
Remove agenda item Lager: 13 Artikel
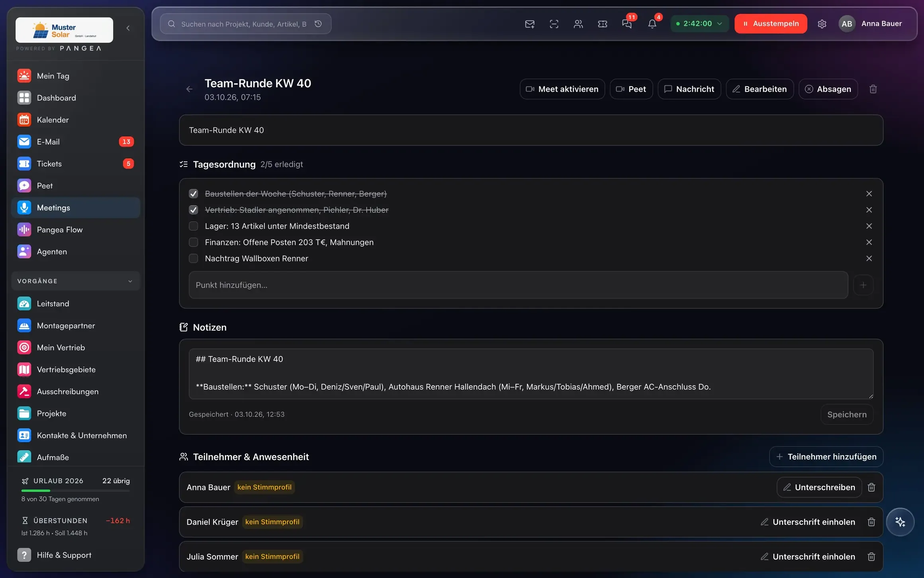pyautogui.click(x=869, y=226)
